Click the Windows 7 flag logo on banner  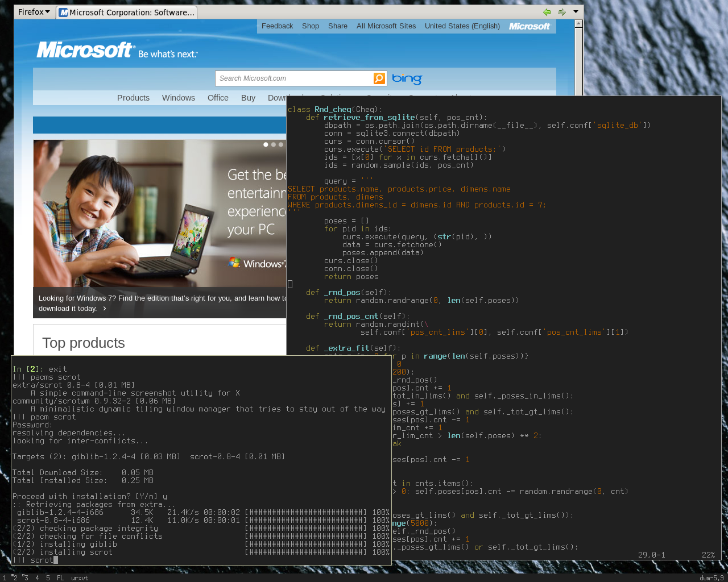[234, 263]
